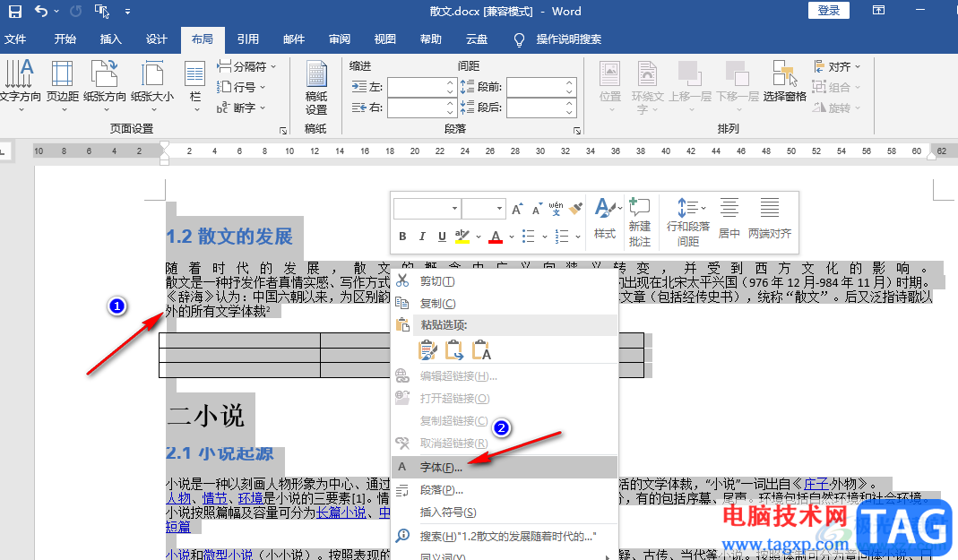Click the spacing after (段后) input field
This screenshot has width=958, height=560.
point(541,108)
